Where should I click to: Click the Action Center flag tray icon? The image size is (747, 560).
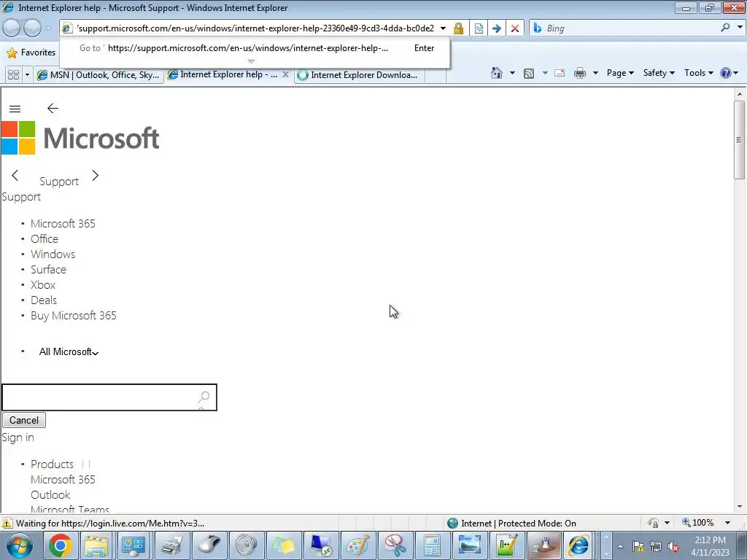point(638,547)
